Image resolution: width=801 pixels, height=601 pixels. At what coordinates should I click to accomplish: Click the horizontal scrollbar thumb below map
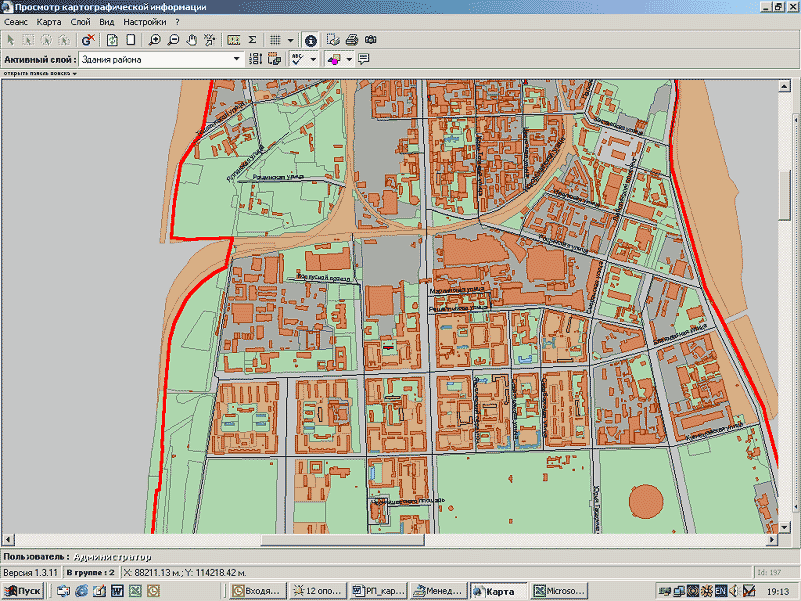click(342, 540)
